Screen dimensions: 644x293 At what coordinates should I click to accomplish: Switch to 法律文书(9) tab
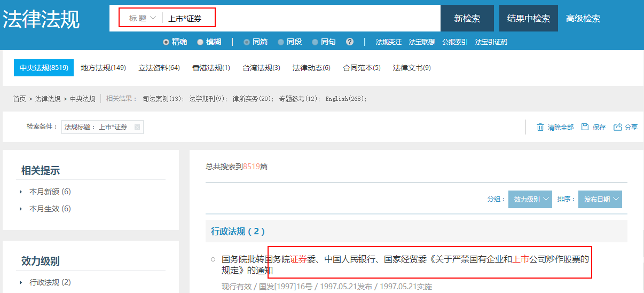(x=412, y=68)
